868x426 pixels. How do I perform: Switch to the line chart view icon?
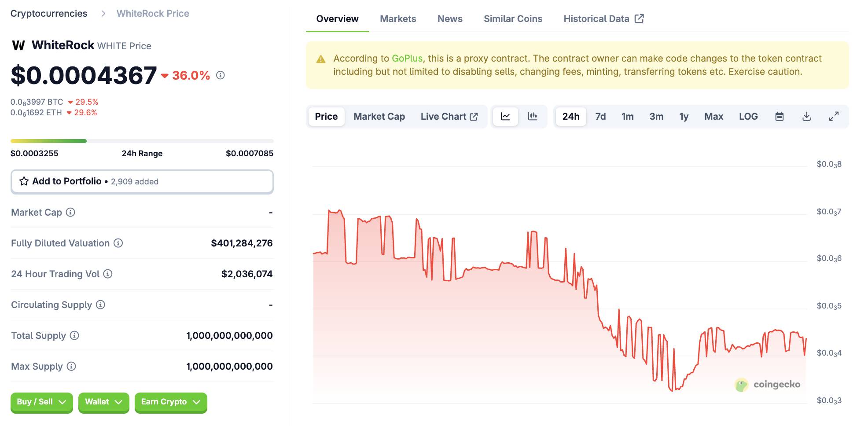[505, 117]
